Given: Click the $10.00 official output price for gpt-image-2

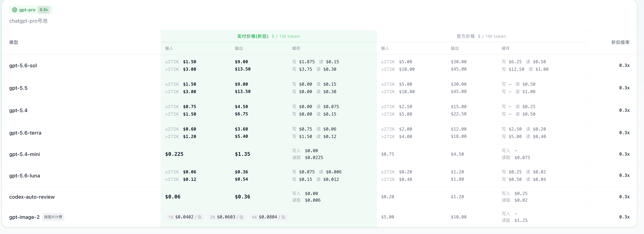Looking at the screenshot, I should coord(459,217).
